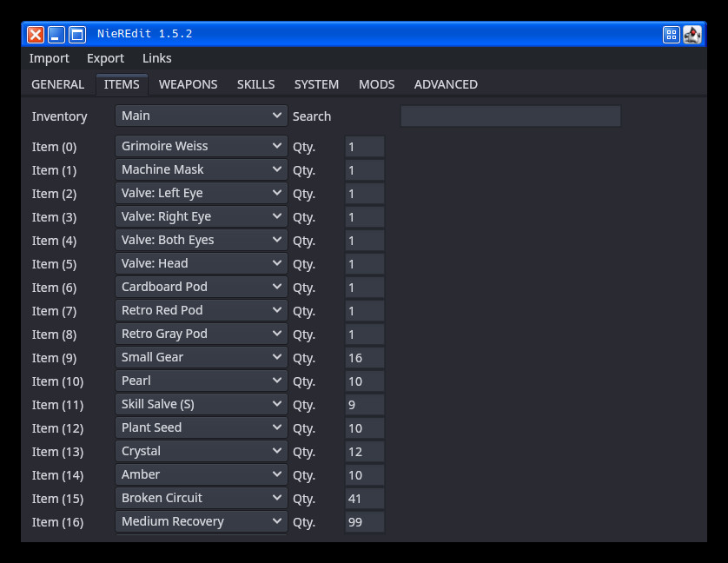Click the grid icon in the title bar

pyautogui.click(x=671, y=35)
